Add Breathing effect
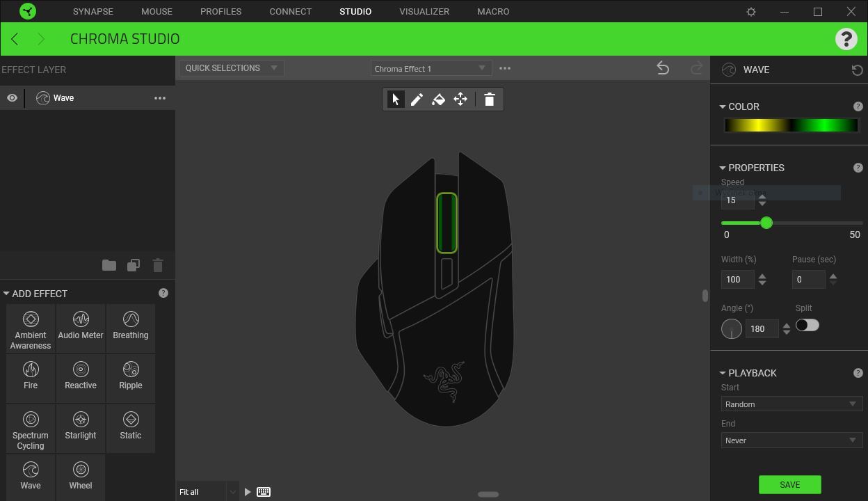This screenshot has height=501, width=868. (x=131, y=328)
